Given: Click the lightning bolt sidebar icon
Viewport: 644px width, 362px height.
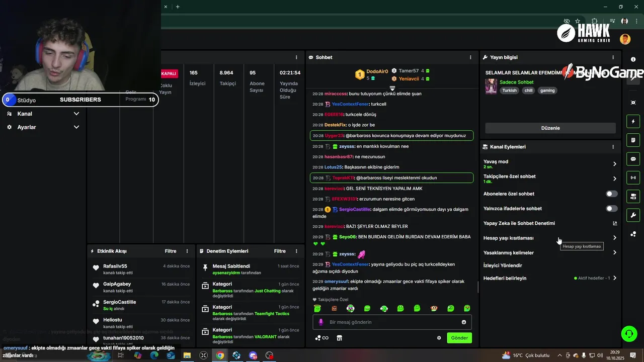Looking at the screenshot, I should (633, 121).
